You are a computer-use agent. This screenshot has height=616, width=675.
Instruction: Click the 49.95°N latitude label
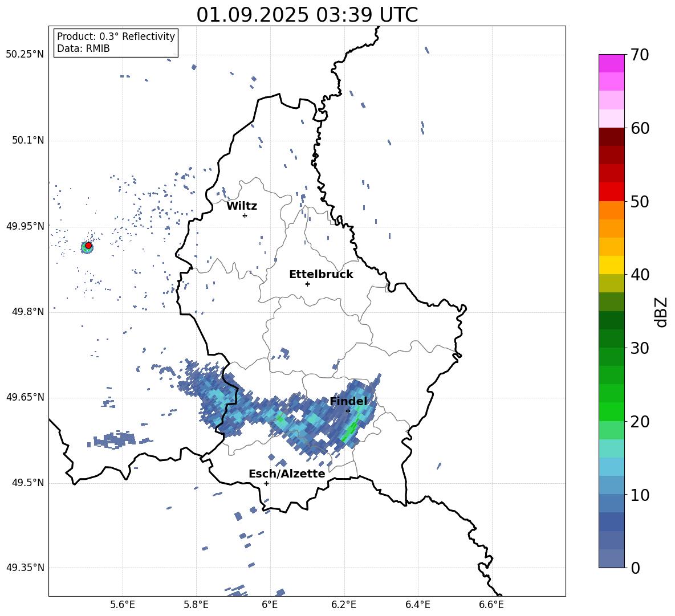pyautogui.click(x=25, y=226)
